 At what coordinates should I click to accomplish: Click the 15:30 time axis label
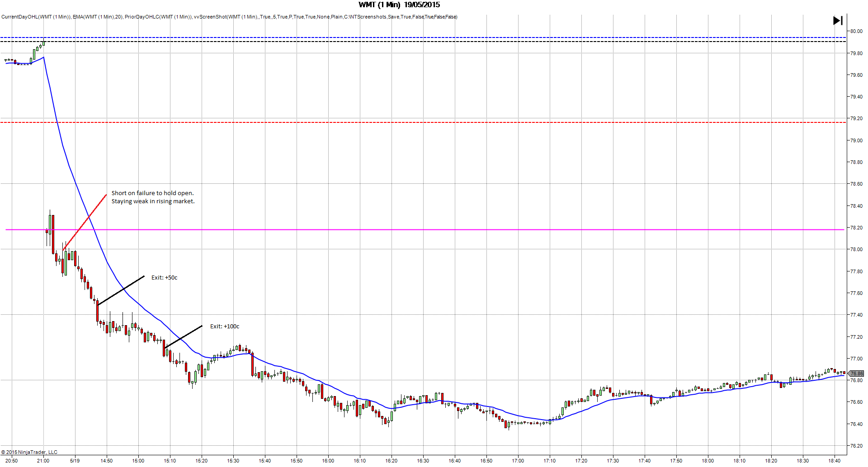(233, 461)
